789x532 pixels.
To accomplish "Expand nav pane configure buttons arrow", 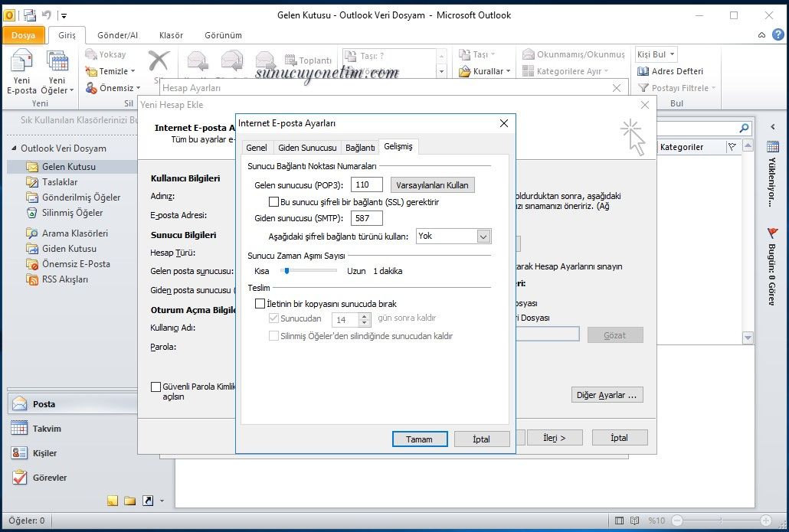I will [162, 501].
